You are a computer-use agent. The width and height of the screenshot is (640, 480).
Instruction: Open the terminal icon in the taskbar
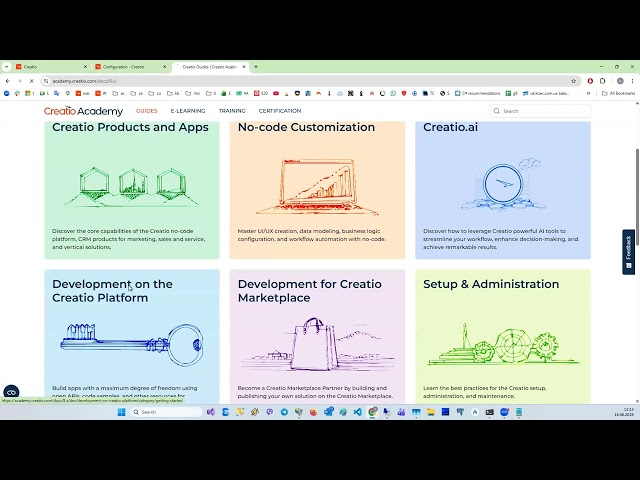[x=489, y=412]
